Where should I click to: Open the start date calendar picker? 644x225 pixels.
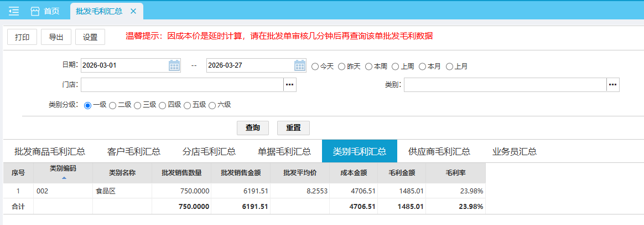point(174,65)
